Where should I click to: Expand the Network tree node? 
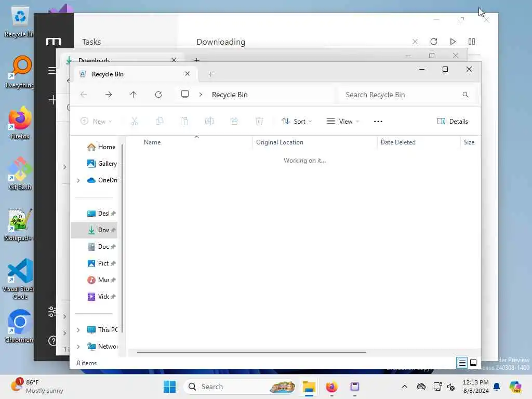(x=78, y=347)
